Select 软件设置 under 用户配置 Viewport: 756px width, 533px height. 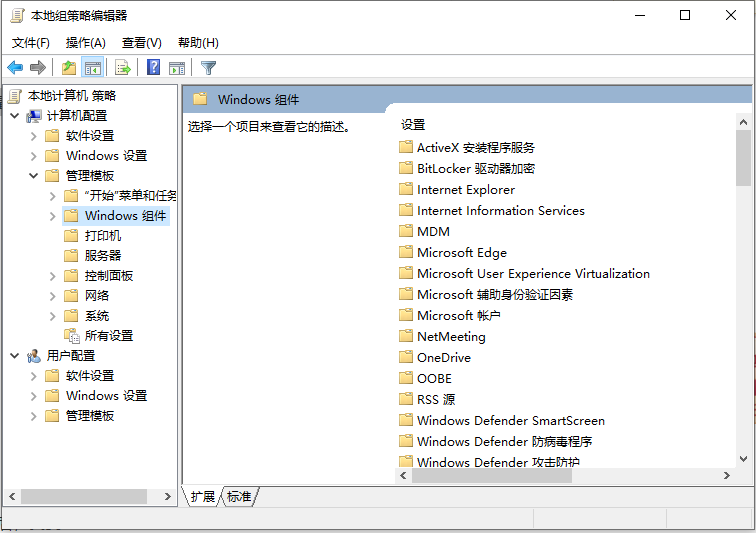coord(90,376)
